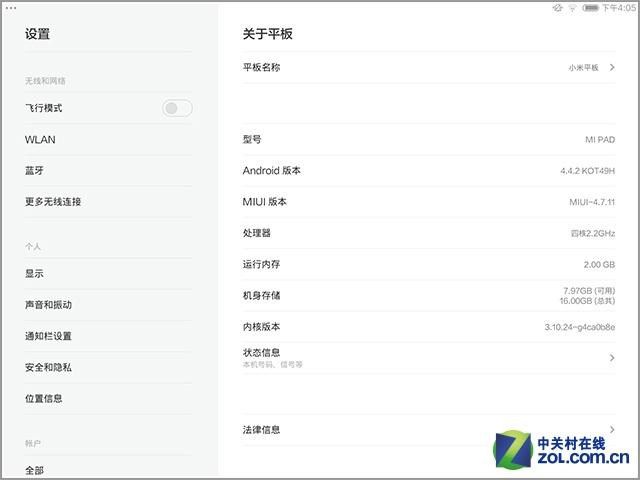This screenshot has height=480, width=640.
Task: Tap the 个人 section header
Action: pyautogui.click(x=33, y=247)
